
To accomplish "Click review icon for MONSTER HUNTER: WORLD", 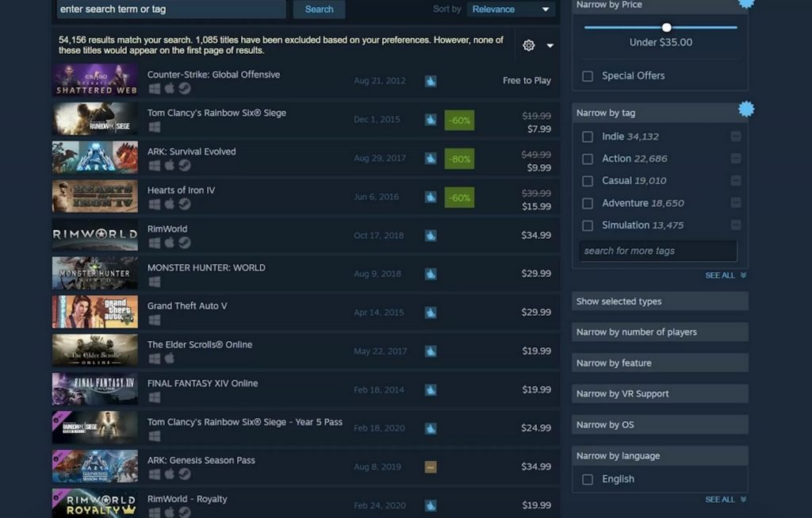I will pyautogui.click(x=431, y=274).
